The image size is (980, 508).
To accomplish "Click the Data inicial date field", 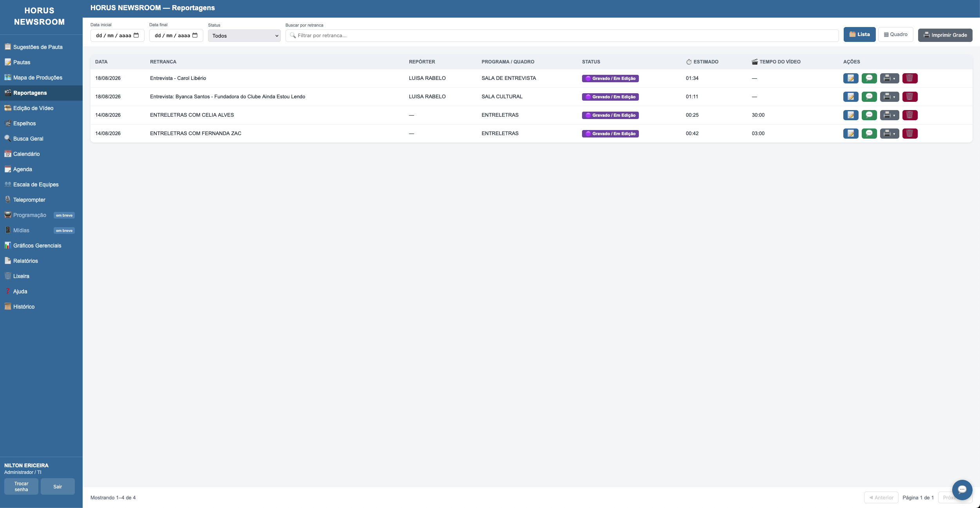I will (x=117, y=35).
